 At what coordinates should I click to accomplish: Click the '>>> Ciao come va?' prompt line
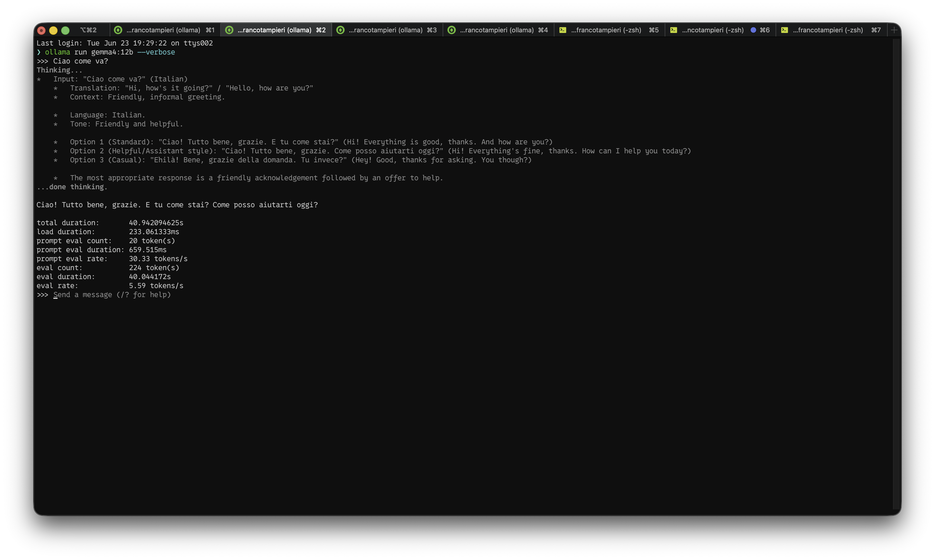click(72, 61)
